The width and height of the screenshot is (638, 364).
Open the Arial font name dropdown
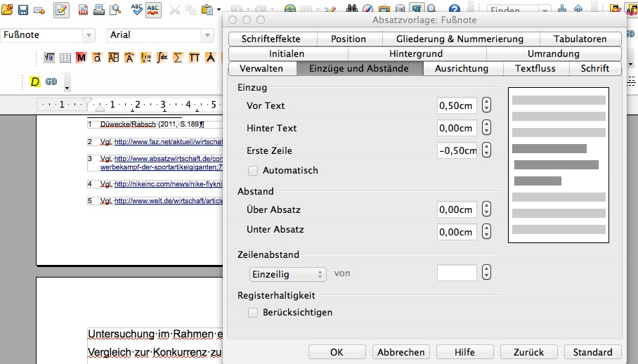click(207, 35)
